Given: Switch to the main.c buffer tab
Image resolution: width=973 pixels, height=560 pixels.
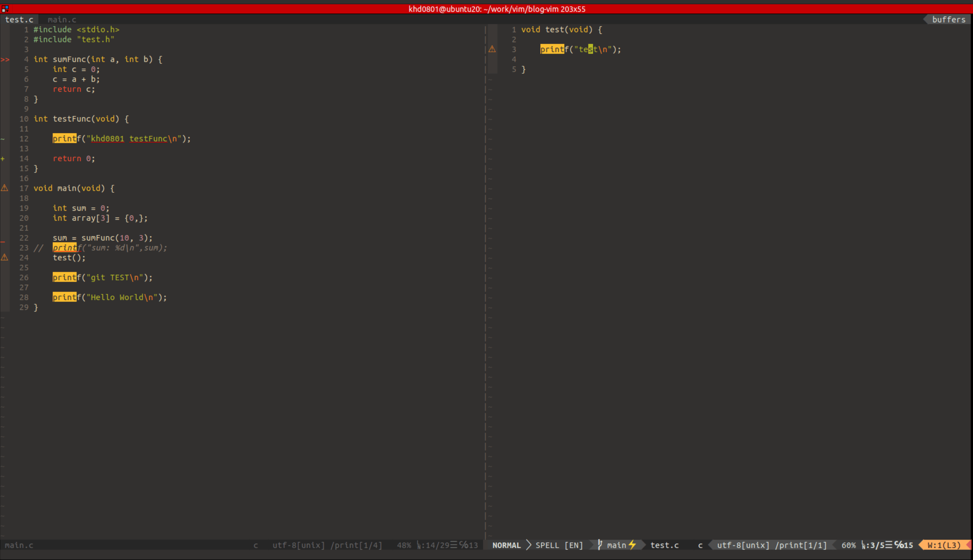Looking at the screenshot, I should (x=62, y=20).
